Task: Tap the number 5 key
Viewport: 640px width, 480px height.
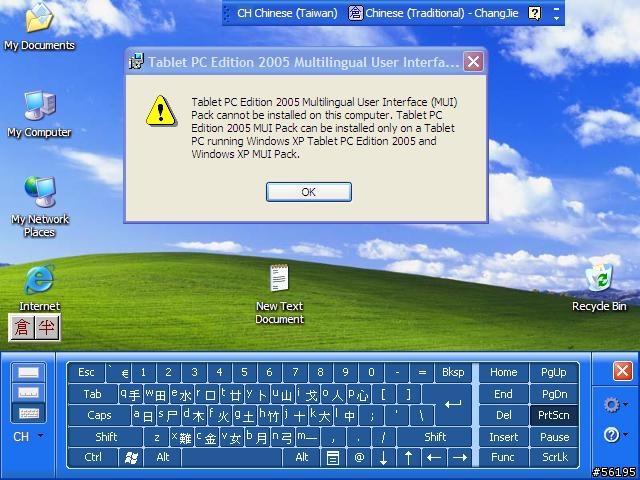Action: click(x=244, y=372)
